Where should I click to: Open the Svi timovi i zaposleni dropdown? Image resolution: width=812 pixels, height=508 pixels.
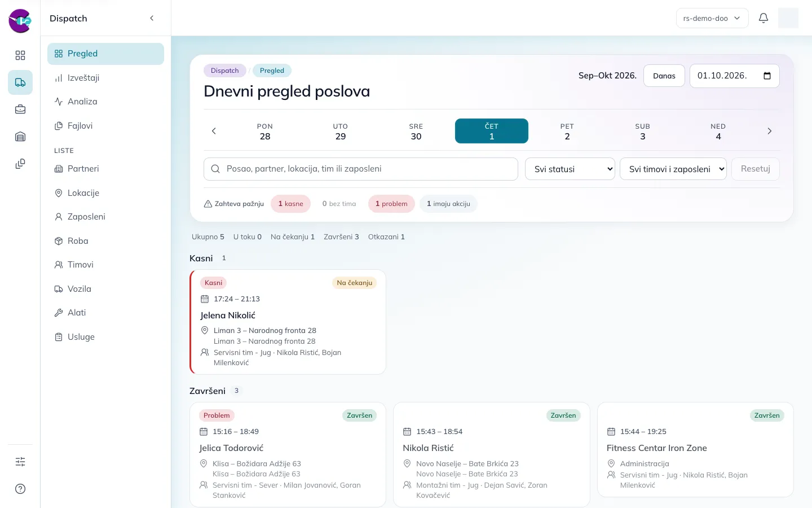673,169
